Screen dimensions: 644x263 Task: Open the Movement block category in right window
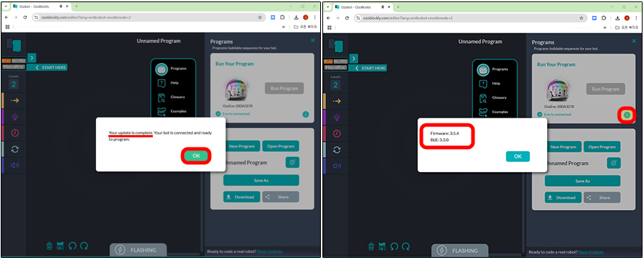point(336,101)
